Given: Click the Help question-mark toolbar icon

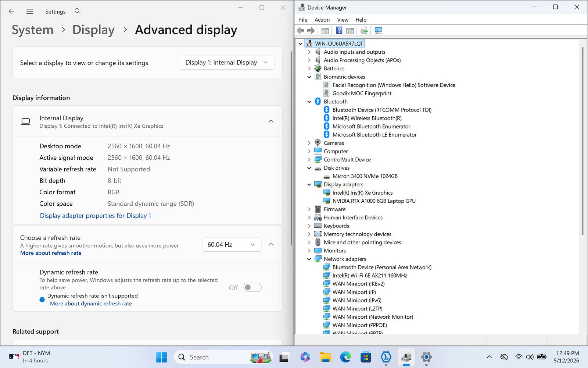Looking at the screenshot, I should pos(339,31).
